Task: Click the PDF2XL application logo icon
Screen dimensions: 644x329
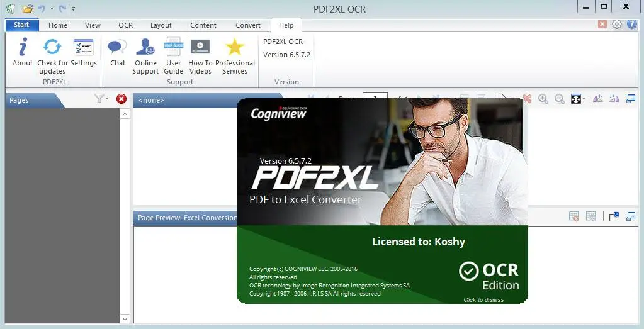Action: 11,8
